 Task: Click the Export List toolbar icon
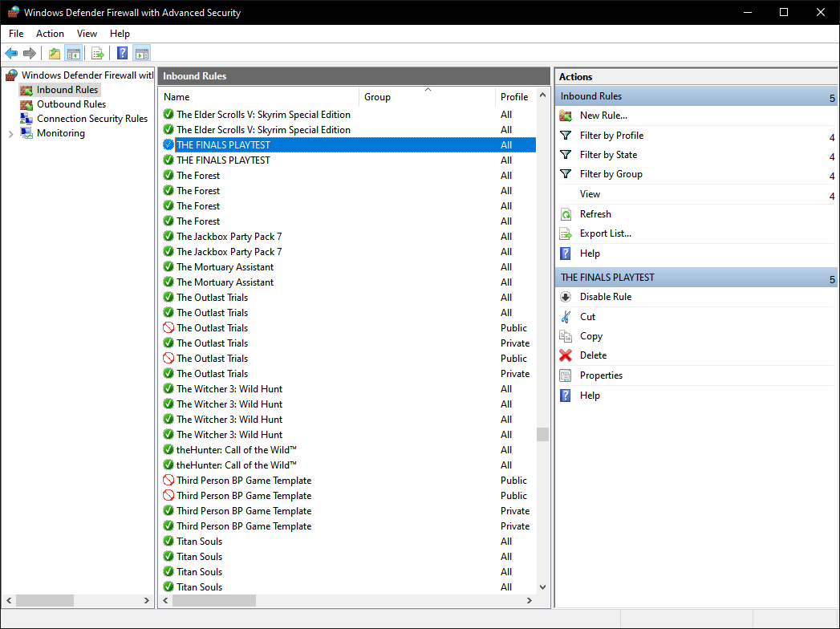coord(97,54)
